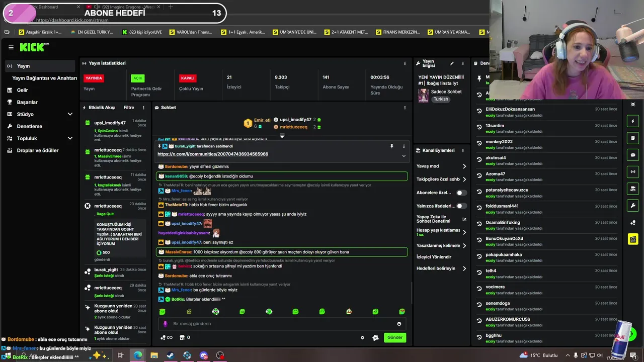Click username OsamaBinToking in moderation log

pyautogui.click(x=503, y=222)
